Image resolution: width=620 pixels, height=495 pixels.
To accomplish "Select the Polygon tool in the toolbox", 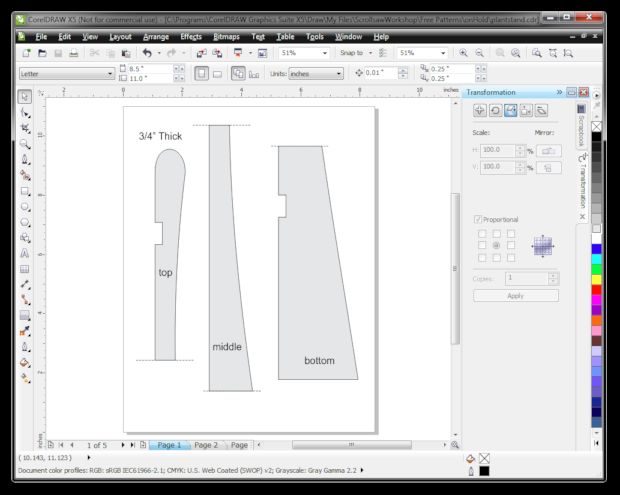I will tap(25, 223).
